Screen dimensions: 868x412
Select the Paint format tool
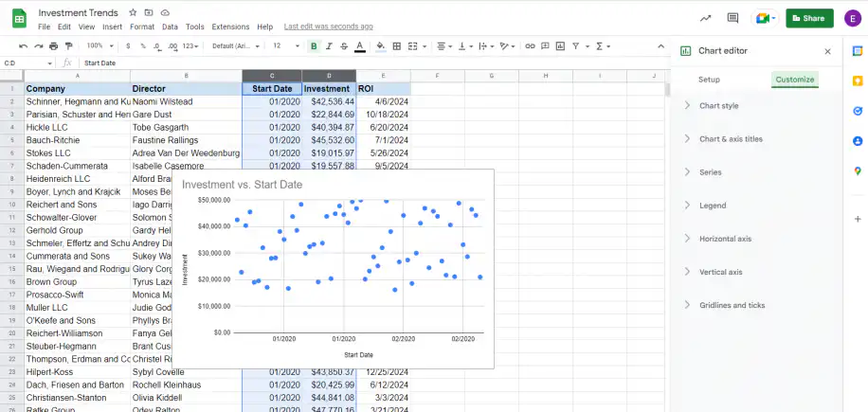pos(68,46)
